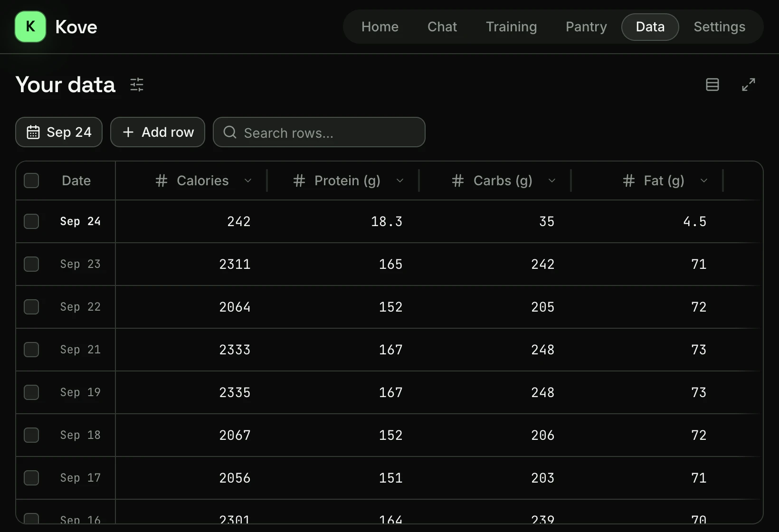779x532 pixels.
Task: Click the Date column header
Action: (x=76, y=180)
